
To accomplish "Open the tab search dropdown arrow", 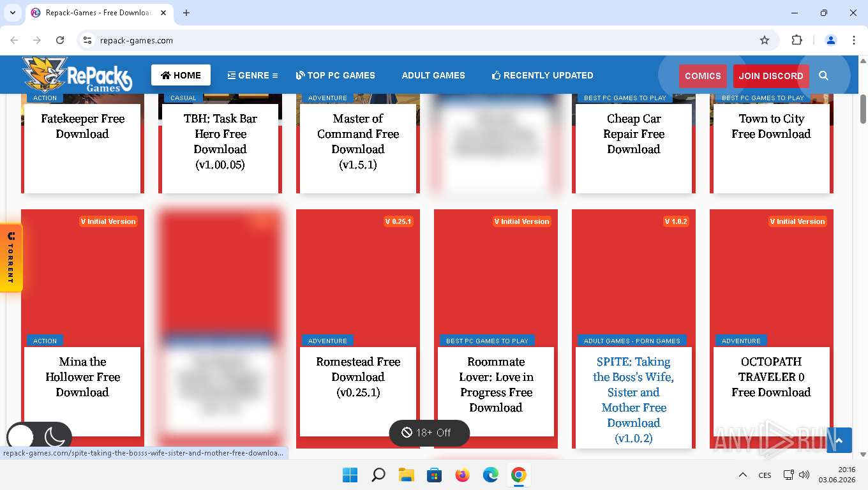I will pos(12,13).
